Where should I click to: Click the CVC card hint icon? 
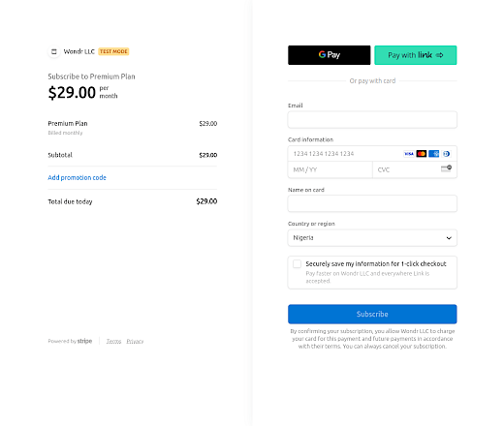[446, 168]
